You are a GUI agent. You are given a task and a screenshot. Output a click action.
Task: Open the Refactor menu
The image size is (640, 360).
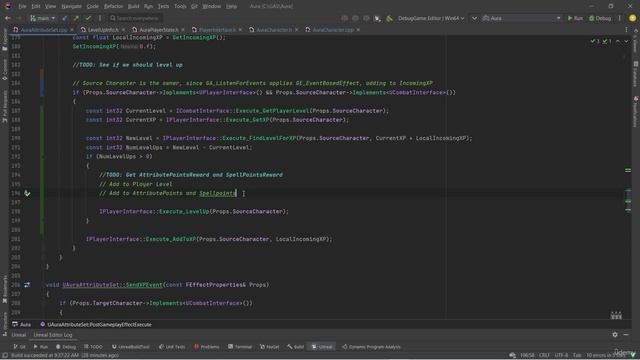pos(113,6)
